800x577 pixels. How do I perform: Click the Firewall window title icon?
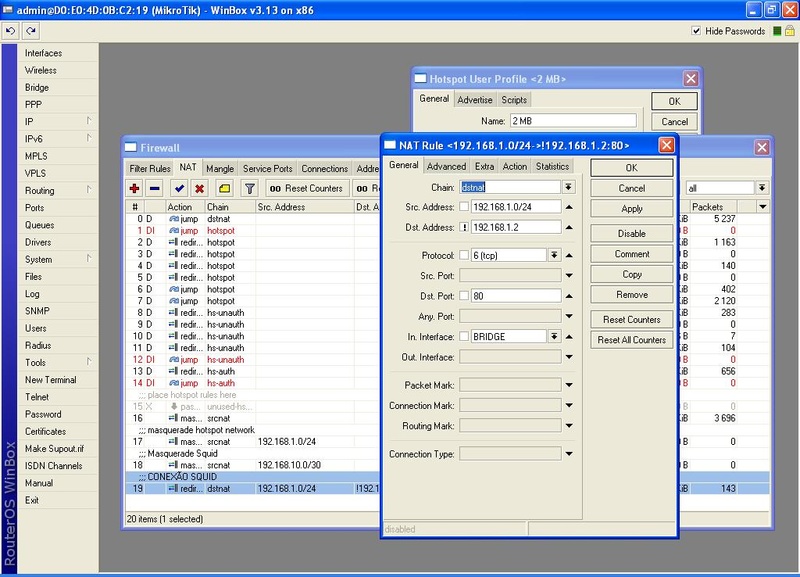click(131, 147)
